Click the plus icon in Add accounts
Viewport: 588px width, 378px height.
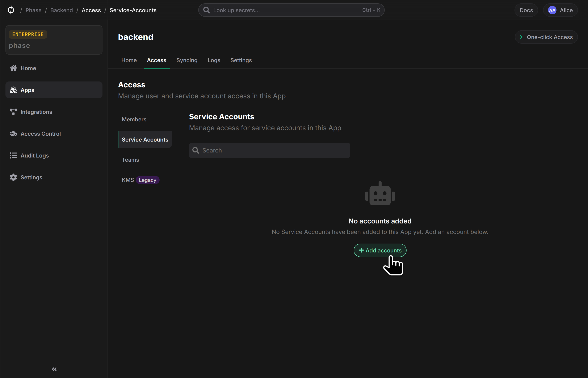(x=361, y=250)
